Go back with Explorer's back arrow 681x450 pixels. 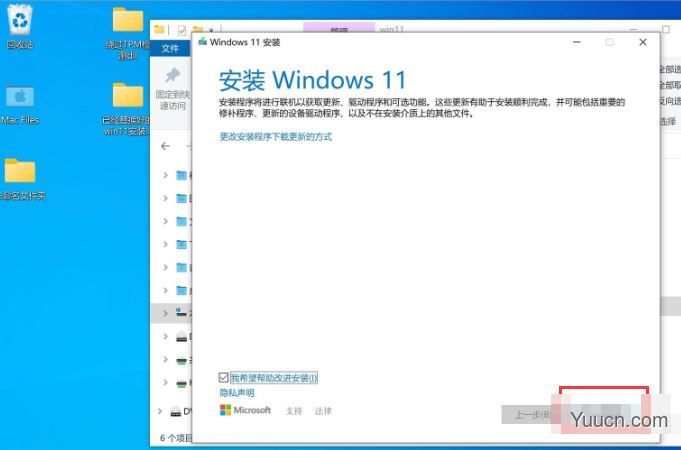165,146
